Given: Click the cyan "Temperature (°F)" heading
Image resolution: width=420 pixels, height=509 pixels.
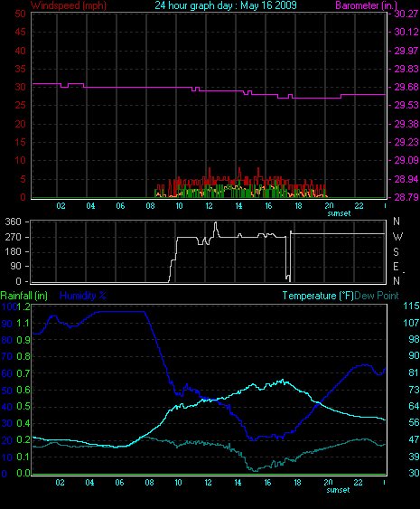Looking at the screenshot, I should click(x=318, y=296).
